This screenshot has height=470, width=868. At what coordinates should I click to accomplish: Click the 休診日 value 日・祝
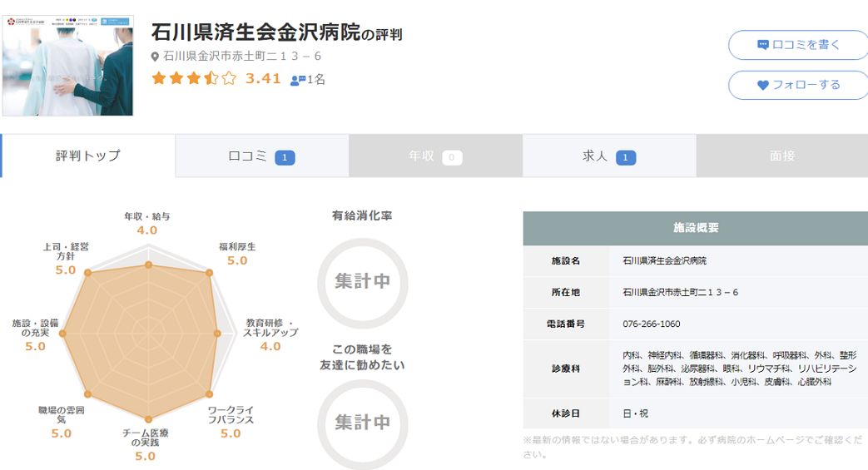tap(635, 413)
